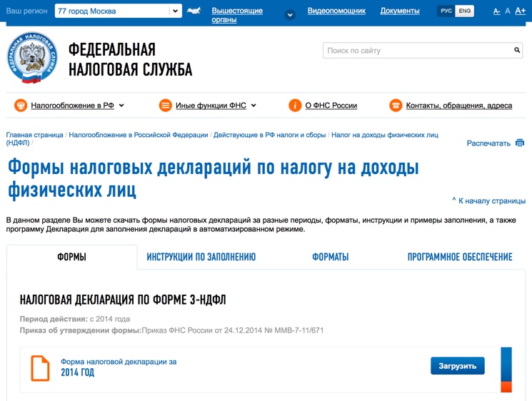This screenshot has width=532, height=401.
Task: Increase font size with A+ control
Action: (520, 11)
